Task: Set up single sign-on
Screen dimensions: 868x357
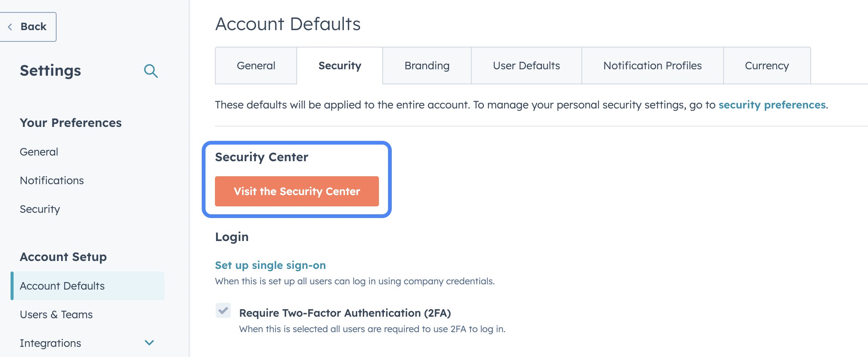Action: pyautogui.click(x=270, y=265)
